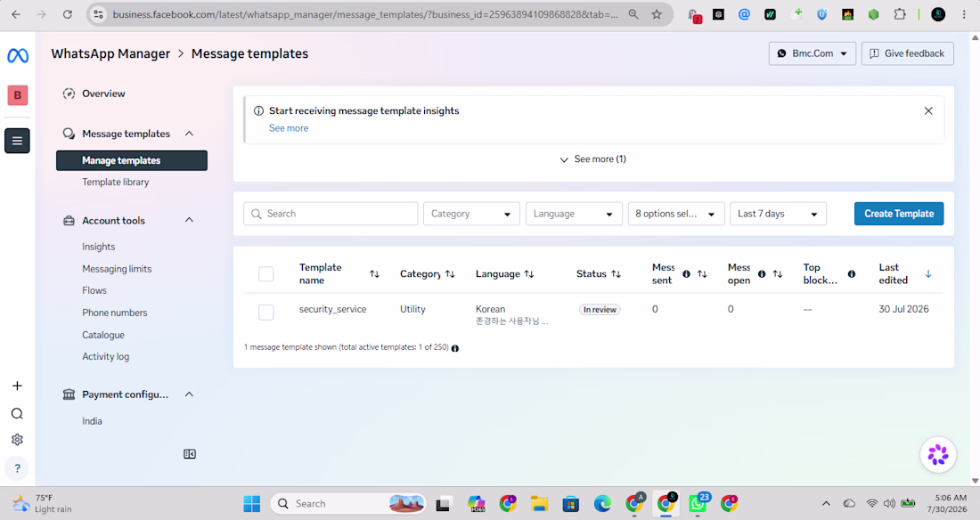980x520 pixels.
Task: Open Insights under Account tools
Action: pyautogui.click(x=99, y=247)
